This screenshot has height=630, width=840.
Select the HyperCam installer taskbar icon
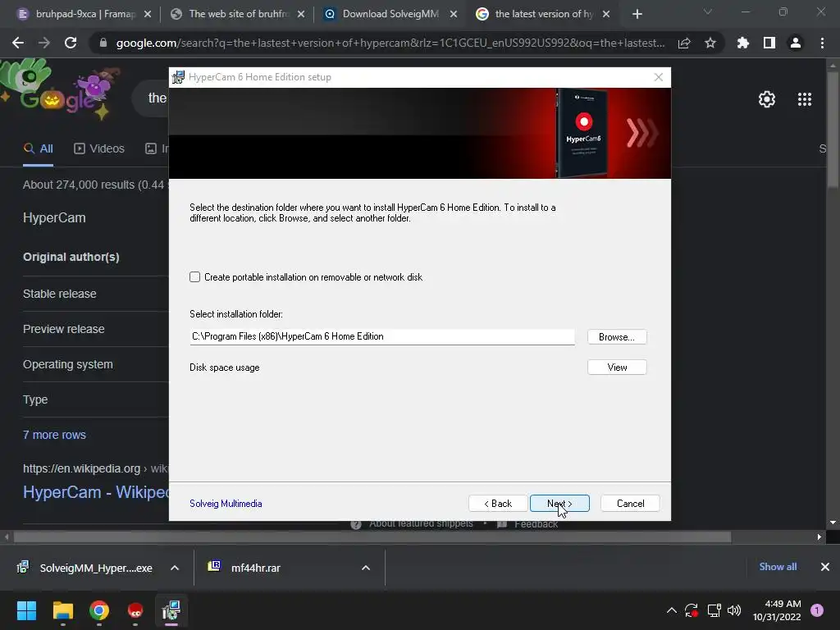click(x=171, y=610)
